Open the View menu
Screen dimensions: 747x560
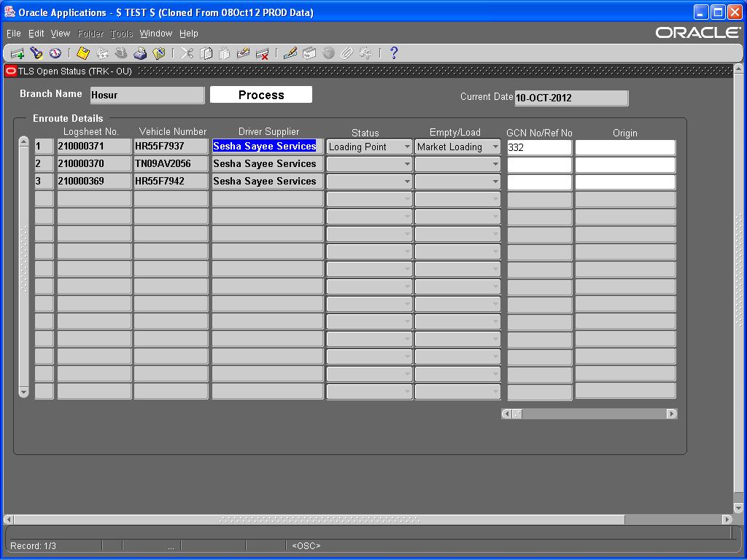[61, 34]
